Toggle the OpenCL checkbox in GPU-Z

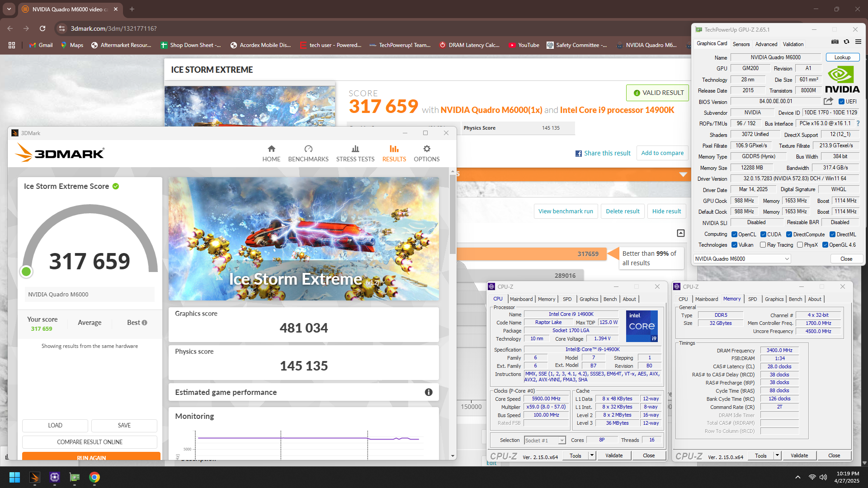734,235
